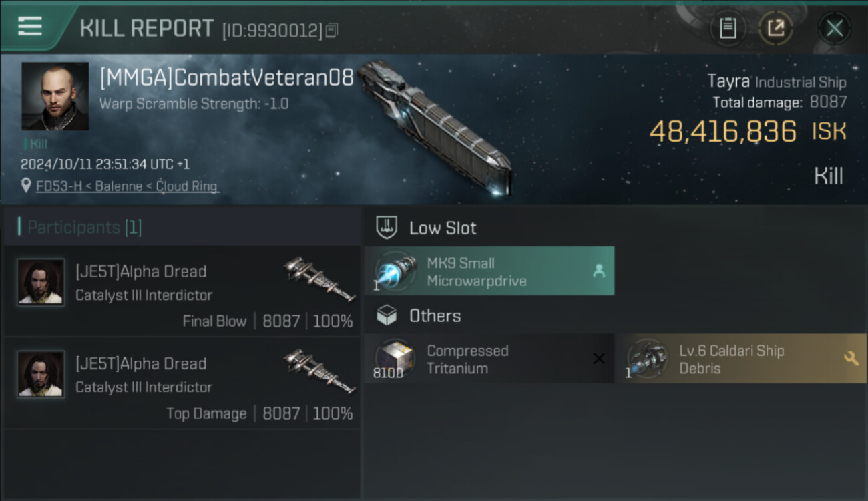Click the clipboard report icon
Image resolution: width=868 pixels, height=501 pixels.
tap(728, 28)
